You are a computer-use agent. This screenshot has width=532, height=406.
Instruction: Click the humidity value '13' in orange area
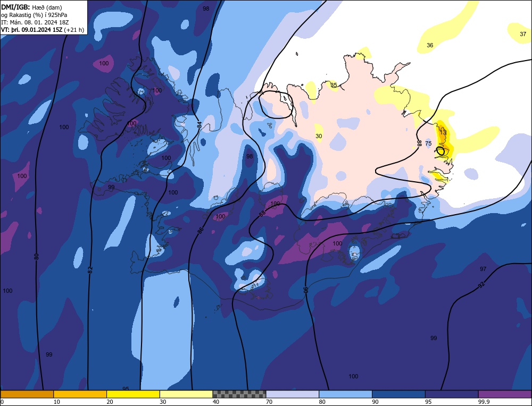click(x=443, y=132)
